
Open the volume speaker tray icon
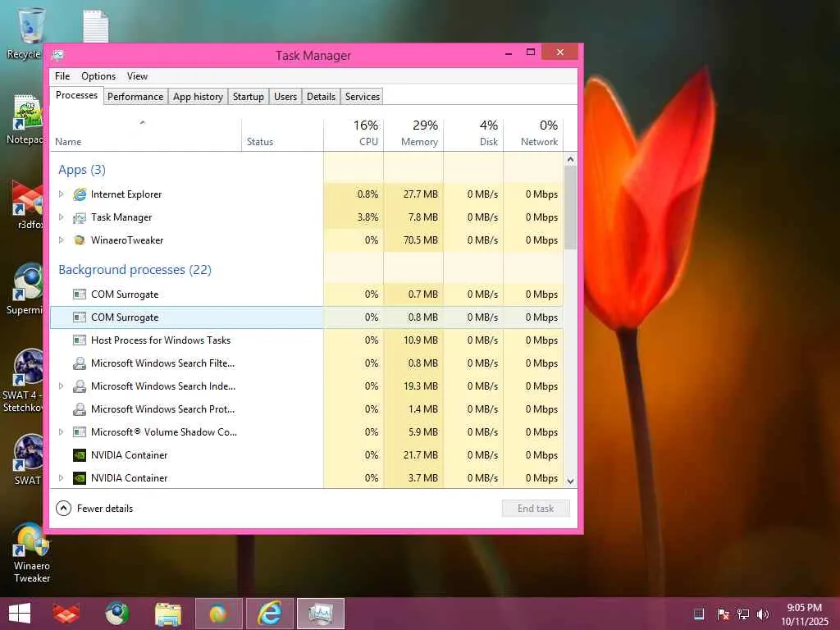coord(763,614)
